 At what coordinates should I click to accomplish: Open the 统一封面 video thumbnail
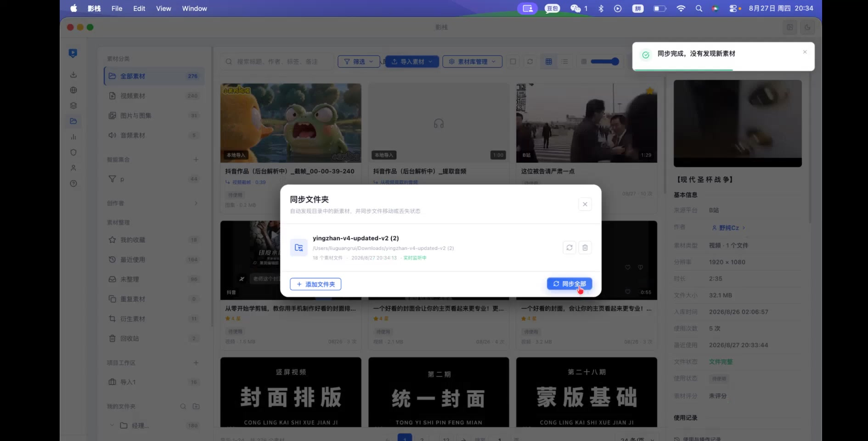(x=439, y=392)
